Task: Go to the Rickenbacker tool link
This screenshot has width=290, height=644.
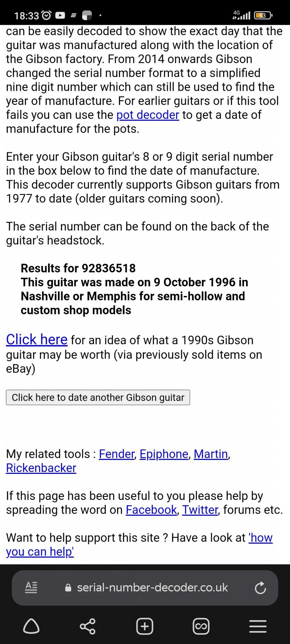Action: [41, 468]
